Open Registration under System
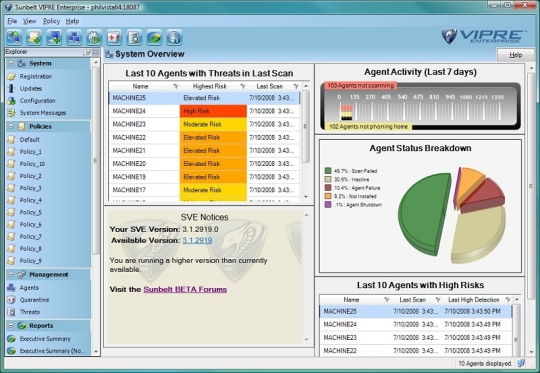Viewport: 540px width, 373px height. pos(35,76)
